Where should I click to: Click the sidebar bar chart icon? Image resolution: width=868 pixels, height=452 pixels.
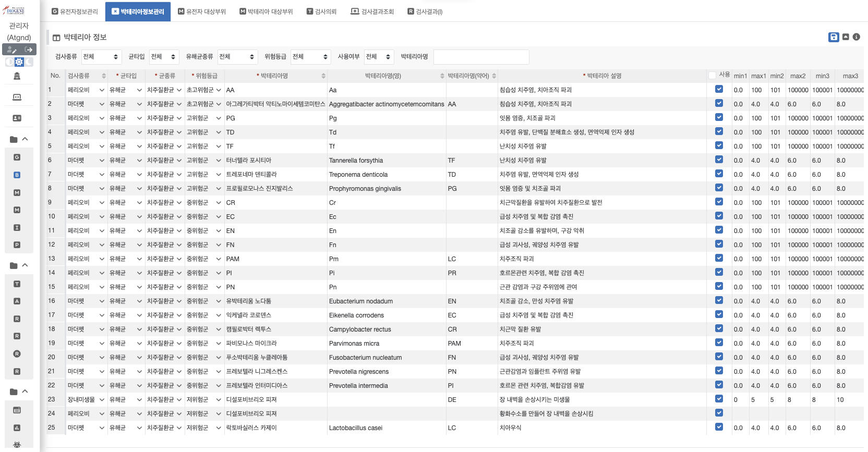tap(17, 427)
